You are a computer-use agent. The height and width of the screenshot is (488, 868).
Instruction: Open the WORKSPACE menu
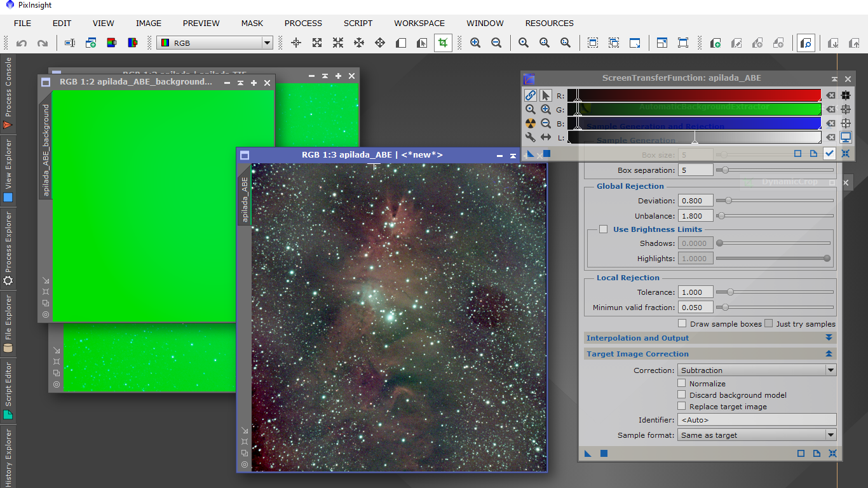(419, 23)
